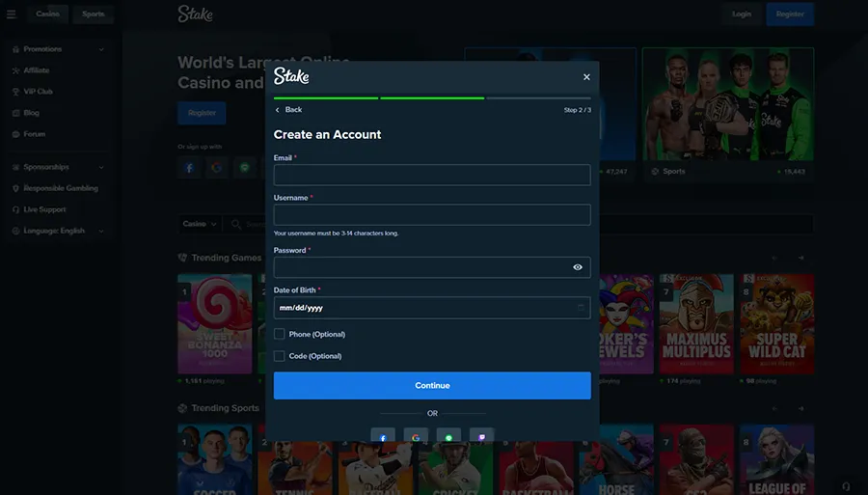Screen dimensions: 868x495
Task: Click the Language globe icon
Action: (15, 231)
